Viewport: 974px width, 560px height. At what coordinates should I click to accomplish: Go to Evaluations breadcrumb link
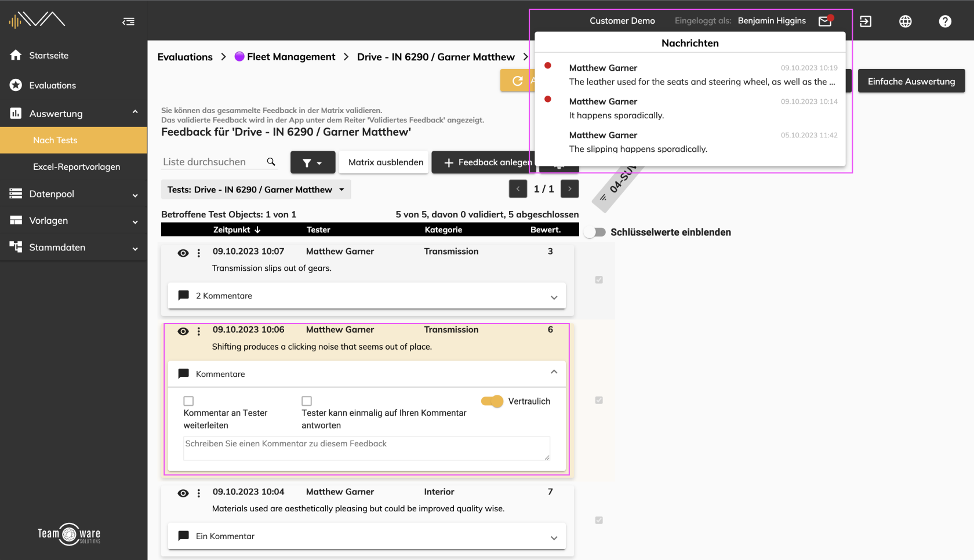tap(185, 57)
